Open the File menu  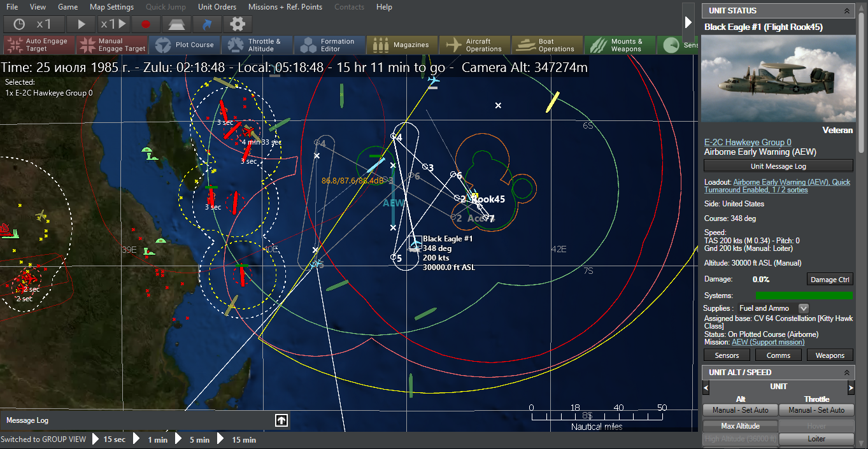[12, 7]
